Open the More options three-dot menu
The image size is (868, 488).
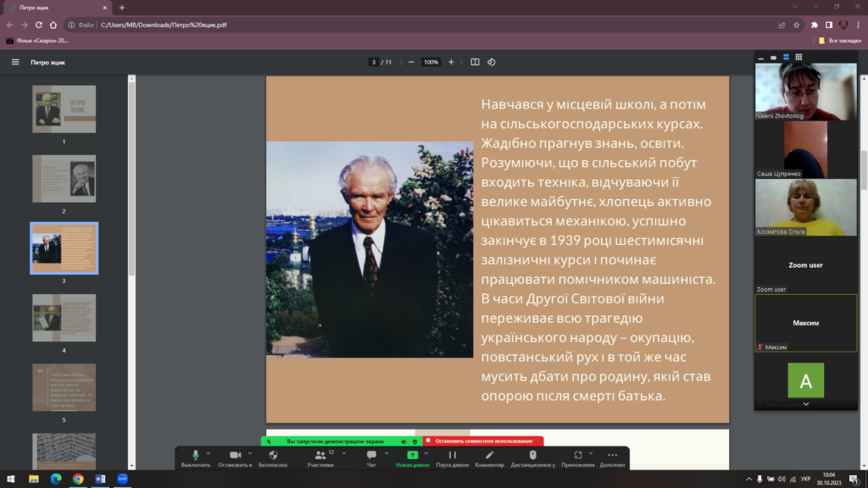pos(612,456)
